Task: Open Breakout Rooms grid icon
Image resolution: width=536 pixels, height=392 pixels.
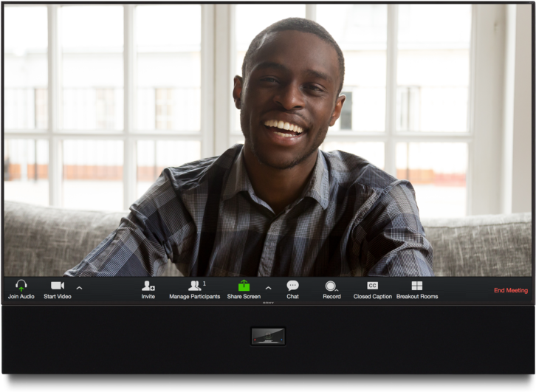Action: (x=417, y=286)
